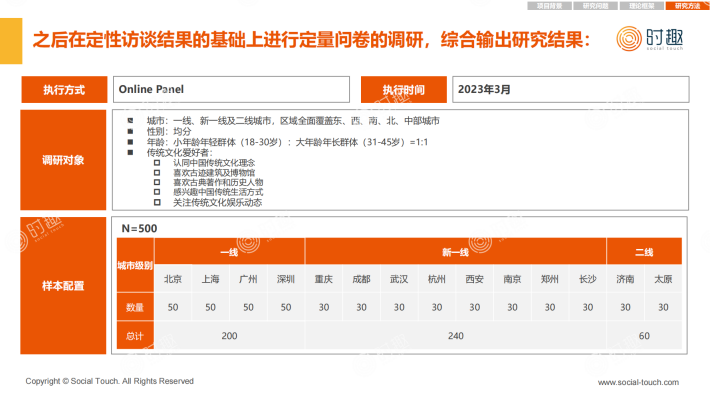Click the 2023年3月 field
Viewport: 710px width, 399px height.
pyautogui.click(x=571, y=89)
